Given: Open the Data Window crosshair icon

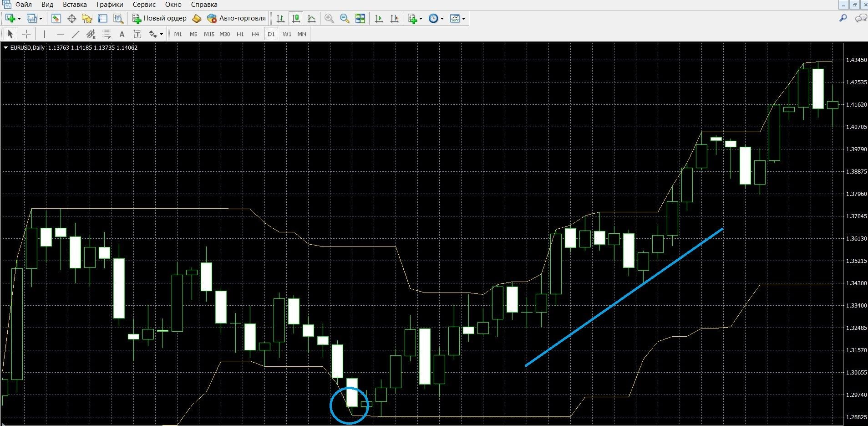Looking at the screenshot, I should [71, 19].
